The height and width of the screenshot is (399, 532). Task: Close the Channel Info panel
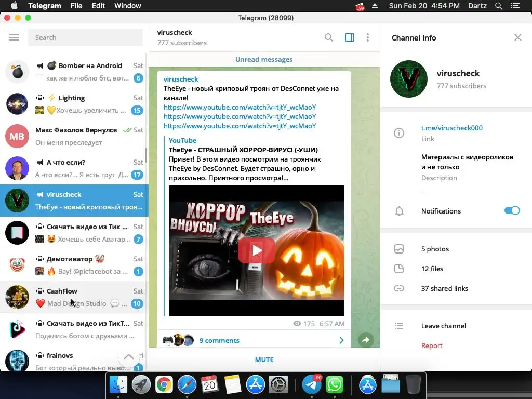(x=518, y=37)
